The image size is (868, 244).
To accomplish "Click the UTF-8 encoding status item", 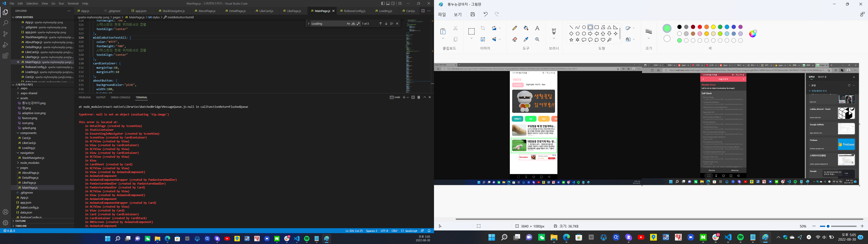I will (x=384, y=231).
